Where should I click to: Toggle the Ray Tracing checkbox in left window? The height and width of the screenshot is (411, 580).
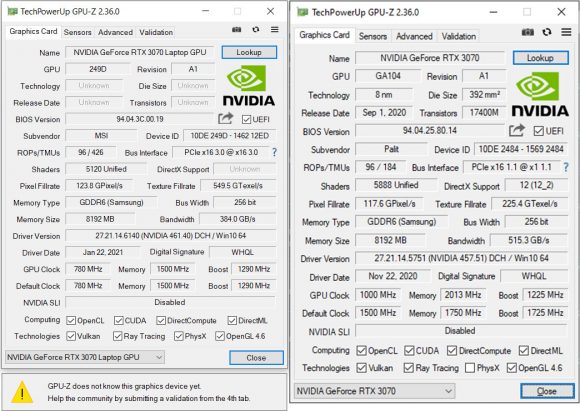pos(118,336)
